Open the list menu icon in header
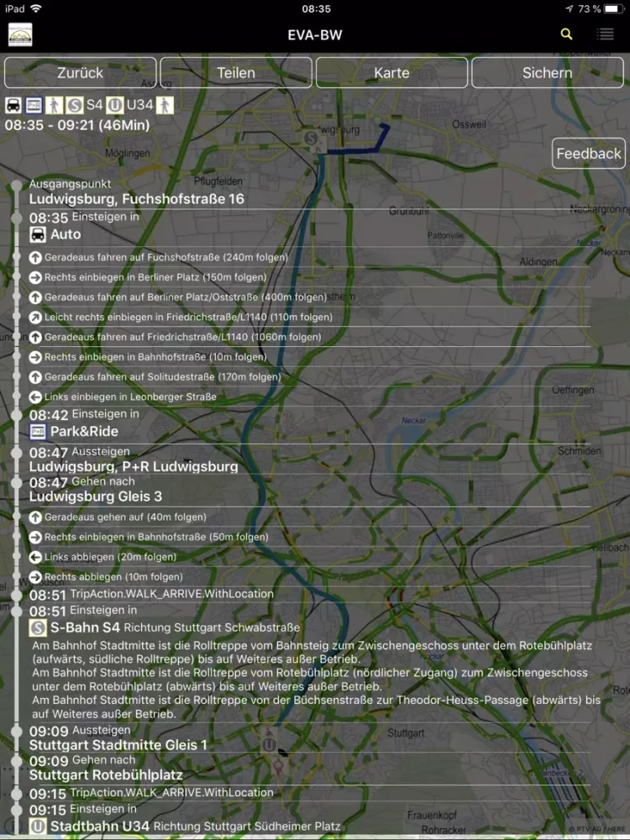Screen dimensions: 630x840 (x=606, y=34)
